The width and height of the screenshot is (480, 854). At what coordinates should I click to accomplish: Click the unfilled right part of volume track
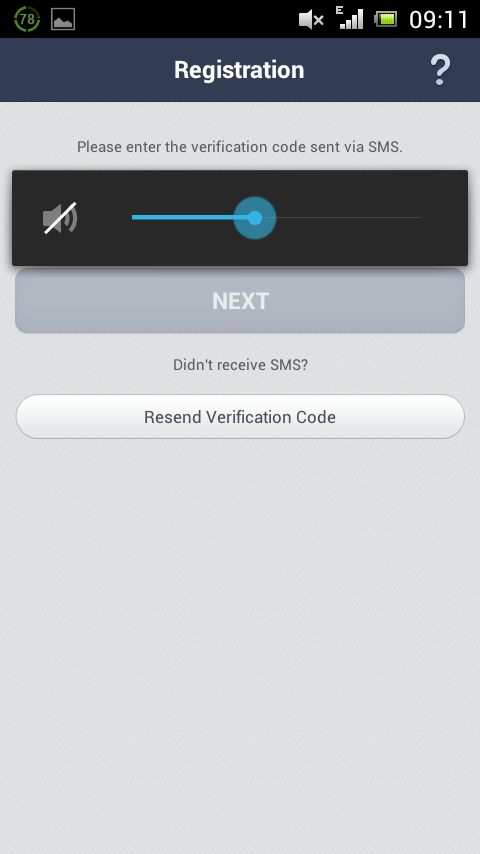348,217
